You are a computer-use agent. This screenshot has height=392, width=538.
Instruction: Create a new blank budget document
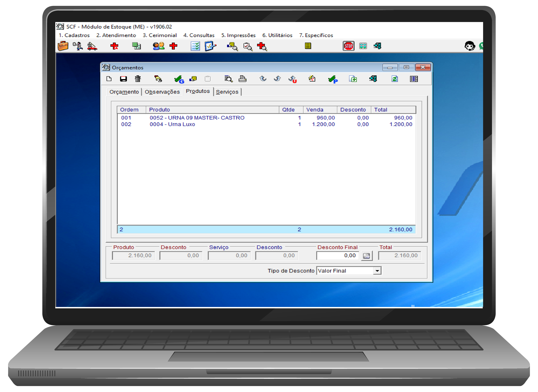coord(109,79)
